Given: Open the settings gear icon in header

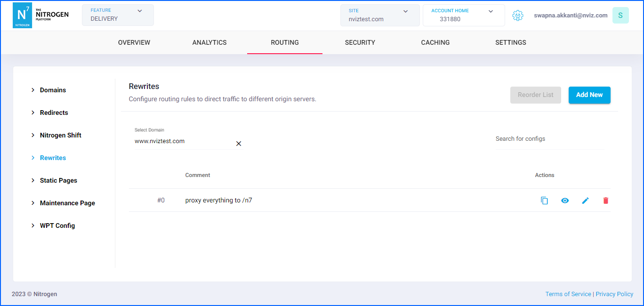Looking at the screenshot, I should [518, 16].
